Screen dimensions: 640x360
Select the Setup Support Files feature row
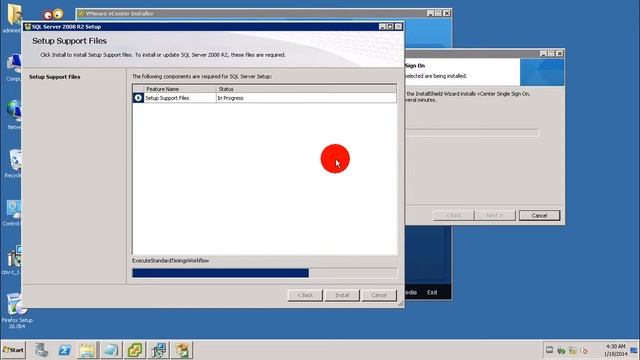tap(264, 98)
